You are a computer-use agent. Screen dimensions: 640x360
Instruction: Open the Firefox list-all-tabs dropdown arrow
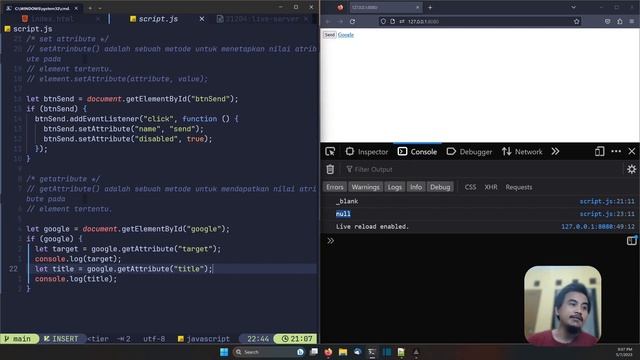(x=573, y=7)
